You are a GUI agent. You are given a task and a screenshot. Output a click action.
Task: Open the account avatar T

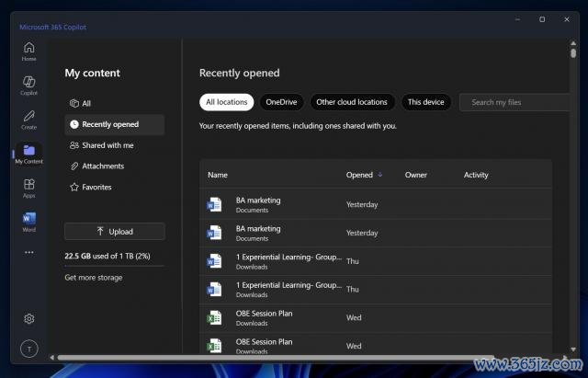(28, 349)
